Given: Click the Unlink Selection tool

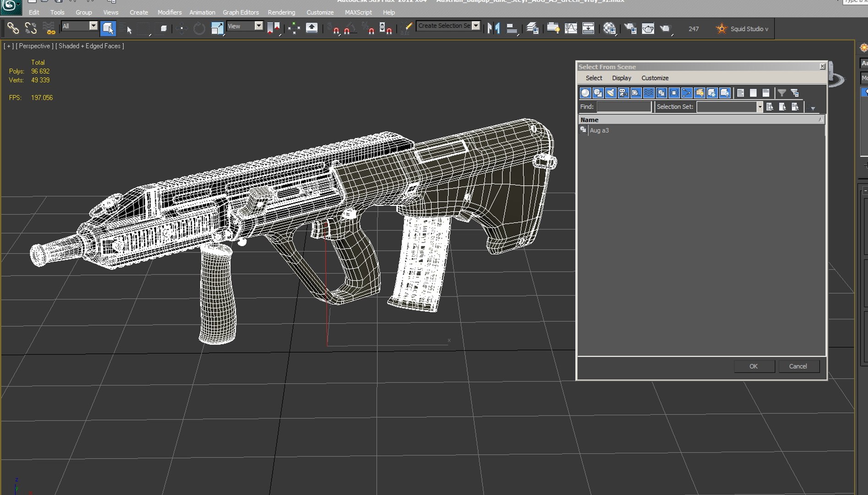Looking at the screenshot, I should 31,28.
